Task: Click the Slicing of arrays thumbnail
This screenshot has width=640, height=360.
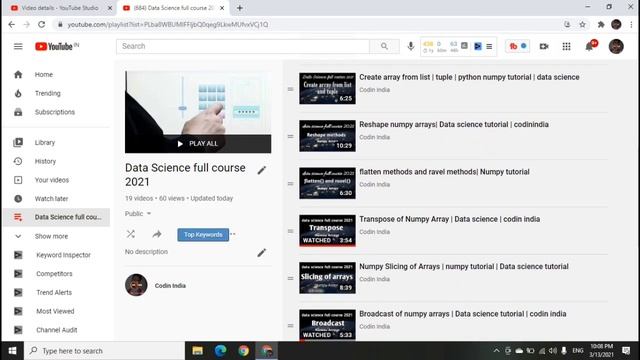Action: pyautogui.click(x=327, y=278)
